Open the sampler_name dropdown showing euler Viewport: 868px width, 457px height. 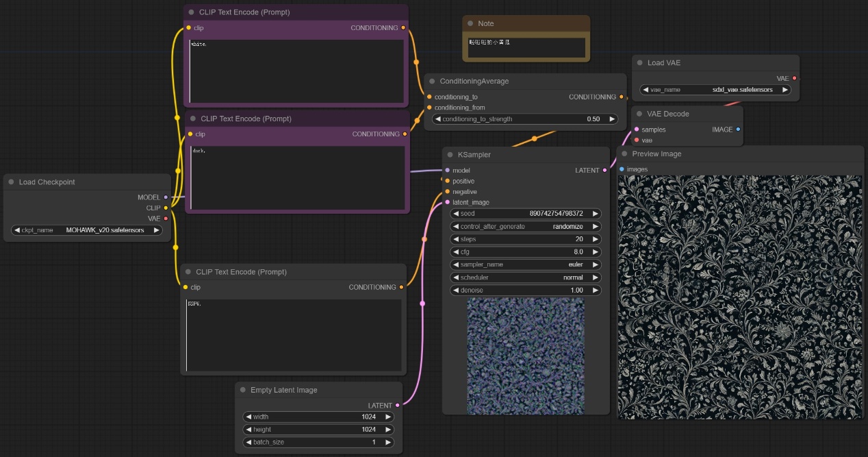click(525, 264)
